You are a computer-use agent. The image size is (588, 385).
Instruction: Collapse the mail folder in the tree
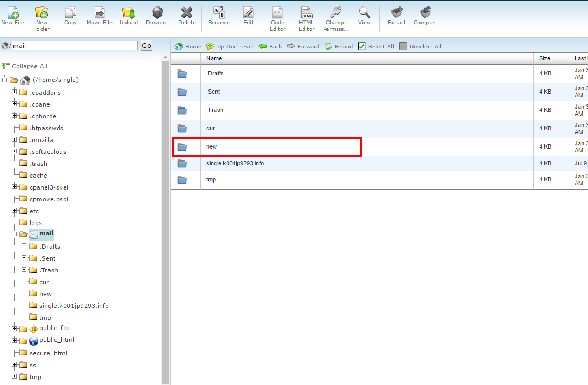[x=15, y=234]
